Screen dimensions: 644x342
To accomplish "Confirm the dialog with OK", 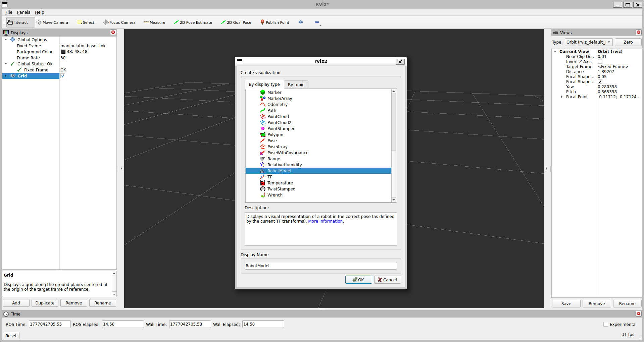I will 358,280.
